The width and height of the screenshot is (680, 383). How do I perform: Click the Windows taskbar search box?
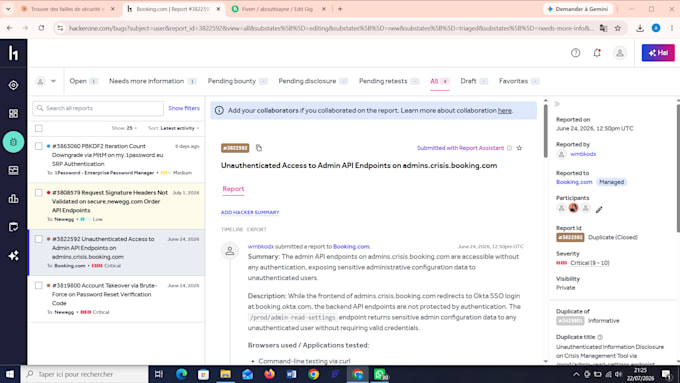84,374
